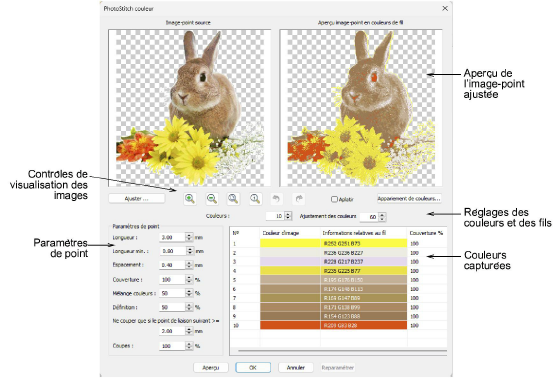This screenshot has height=392, width=555.
Task: Click the Couverture % column header
Action: [426, 233]
